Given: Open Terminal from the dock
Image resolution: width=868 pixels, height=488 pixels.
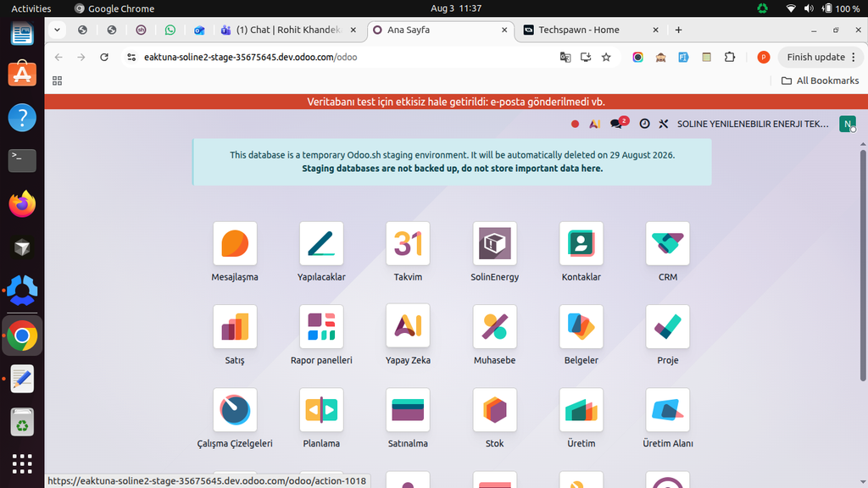Looking at the screenshot, I should tap(22, 160).
